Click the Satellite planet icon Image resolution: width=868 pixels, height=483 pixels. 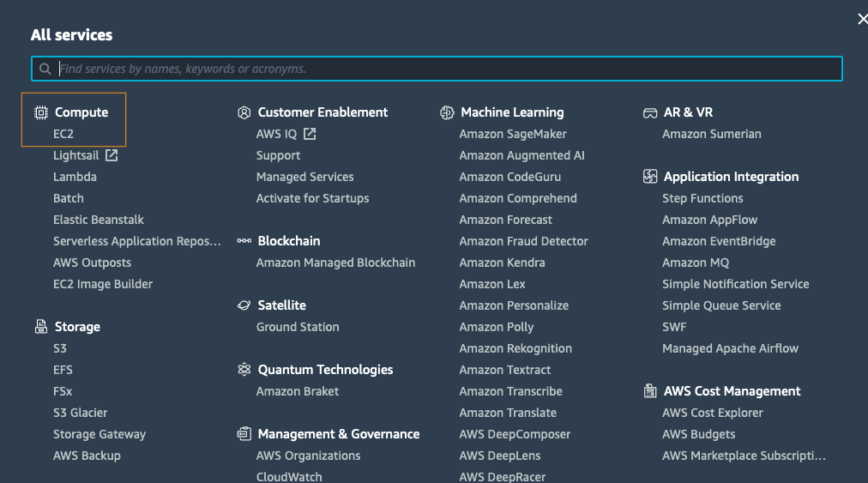coord(244,305)
